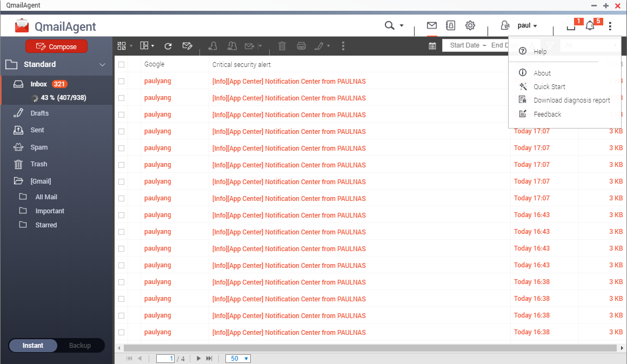This screenshot has width=627, height=364.
Task: Select checkbox of last visible paulyang email
Action: point(121,332)
